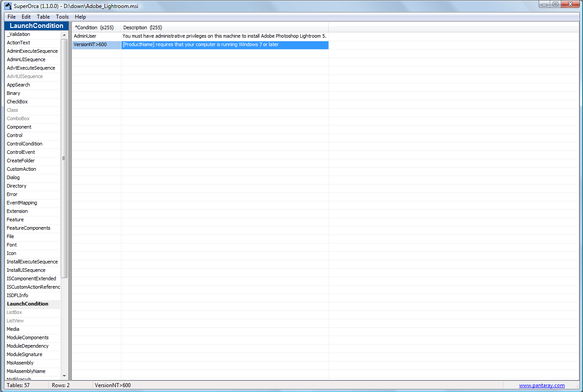The image size is (583, 392).
Task: Select the MsiAssembly table
Action: (33, 363)
